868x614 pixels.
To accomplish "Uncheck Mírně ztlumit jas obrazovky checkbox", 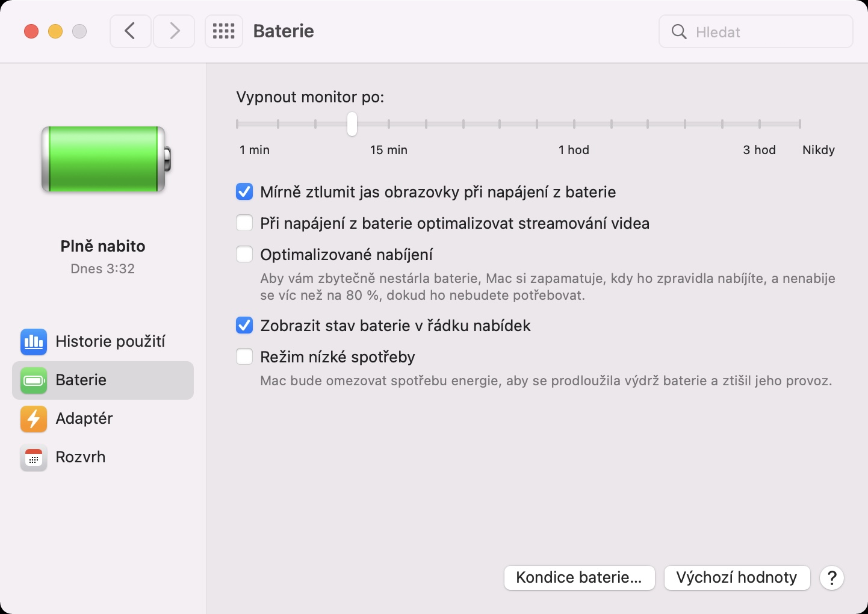I will (244, 192).
